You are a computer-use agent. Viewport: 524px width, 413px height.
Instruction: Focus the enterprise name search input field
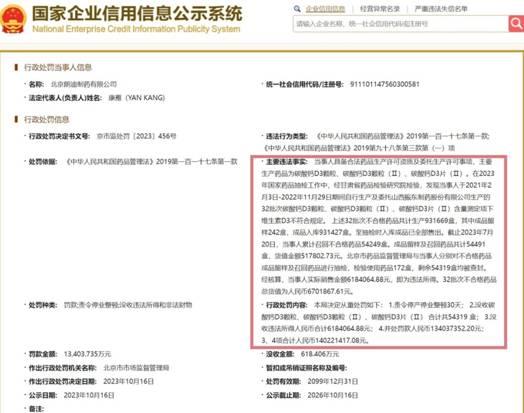click(401, 24)
